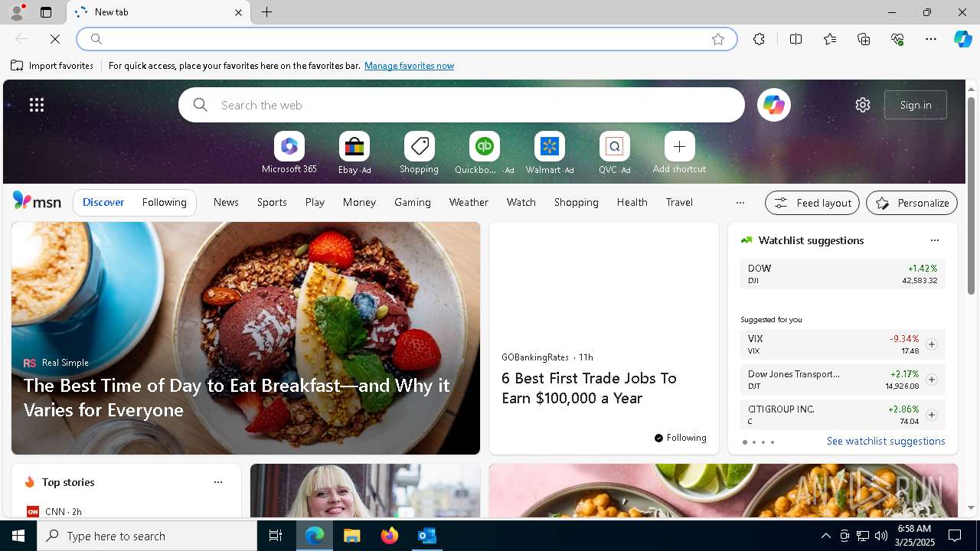This screenshot has width=980, height=551.
Task: Open the Extensions puzzle icon
Action: point(759,39)
